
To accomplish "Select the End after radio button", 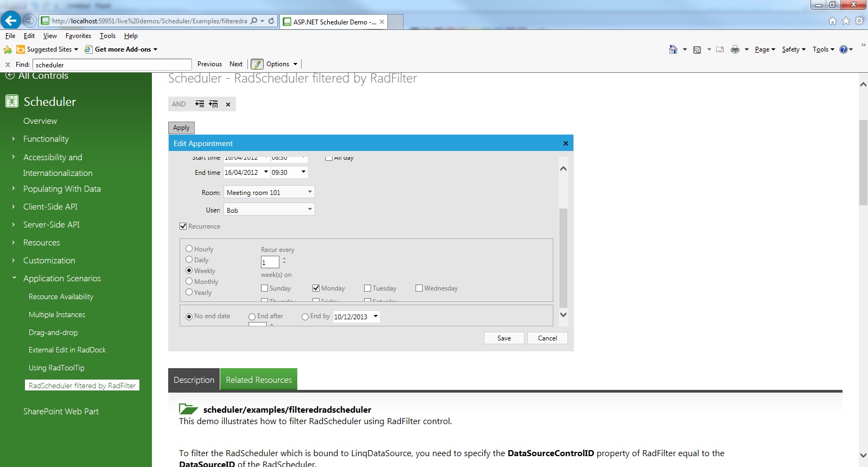I will (x=252, y=317).
